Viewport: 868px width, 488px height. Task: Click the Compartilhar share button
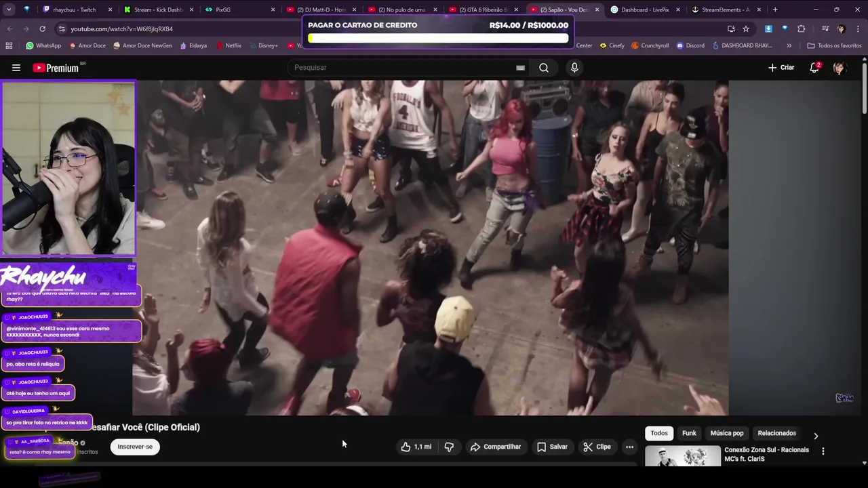coord(496,447)
